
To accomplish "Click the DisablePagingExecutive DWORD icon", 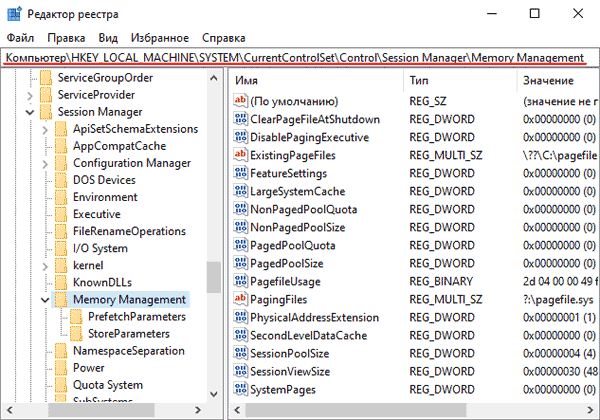I will [240, 137].
